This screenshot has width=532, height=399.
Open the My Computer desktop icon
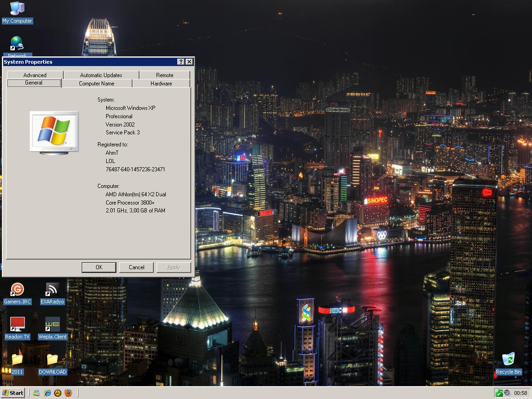tap(17, 9)
